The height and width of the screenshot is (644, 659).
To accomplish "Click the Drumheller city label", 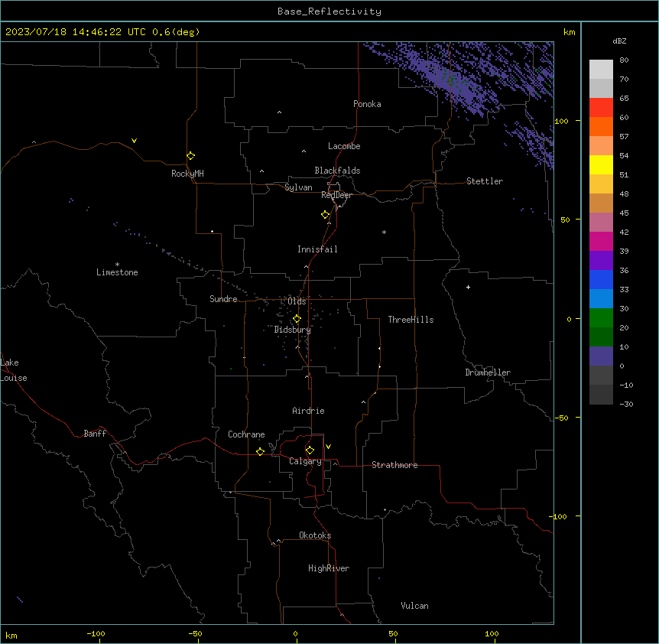I will pyautogui.click(x=488, y=372).
